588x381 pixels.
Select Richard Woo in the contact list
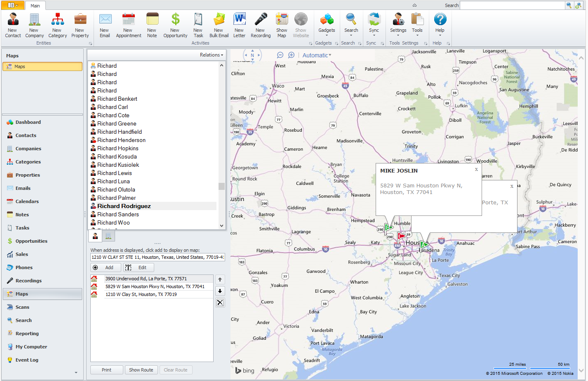point(153,222)
